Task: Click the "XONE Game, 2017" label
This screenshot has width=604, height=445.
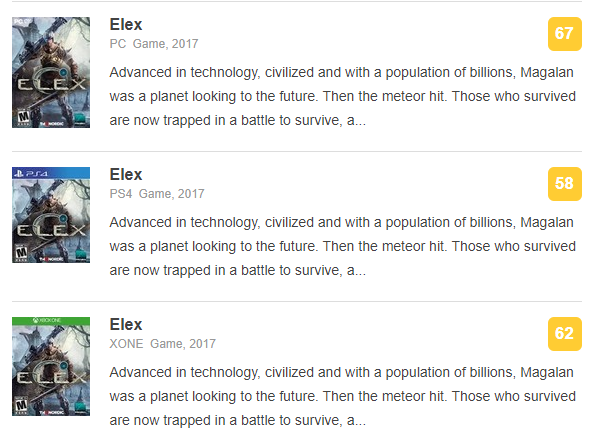Action: [x=162, y=344]
